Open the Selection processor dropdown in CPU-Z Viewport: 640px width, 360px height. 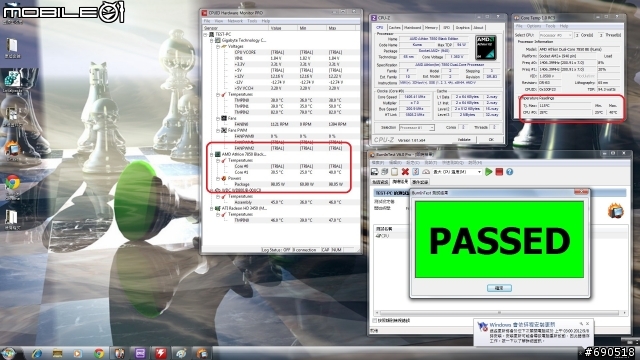click(x=416, y=128)
